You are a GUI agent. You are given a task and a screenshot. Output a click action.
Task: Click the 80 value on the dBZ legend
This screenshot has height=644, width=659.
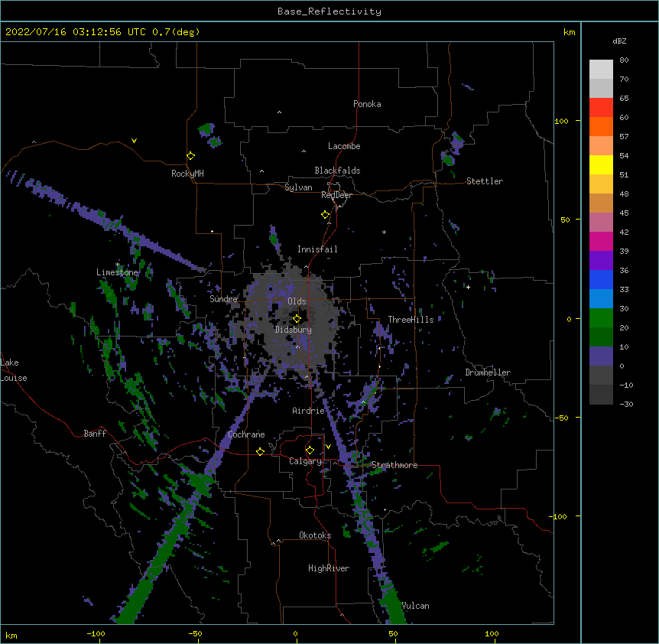pyautogui.click(x=624, y=60)
